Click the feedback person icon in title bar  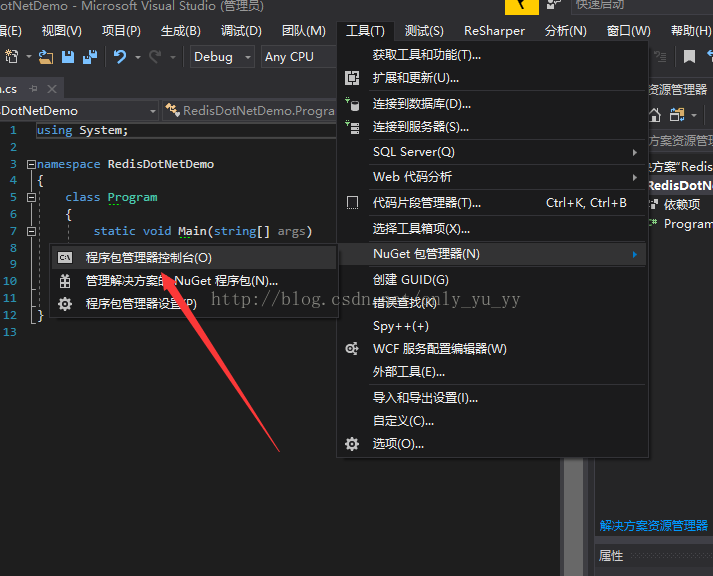(555, 7)
